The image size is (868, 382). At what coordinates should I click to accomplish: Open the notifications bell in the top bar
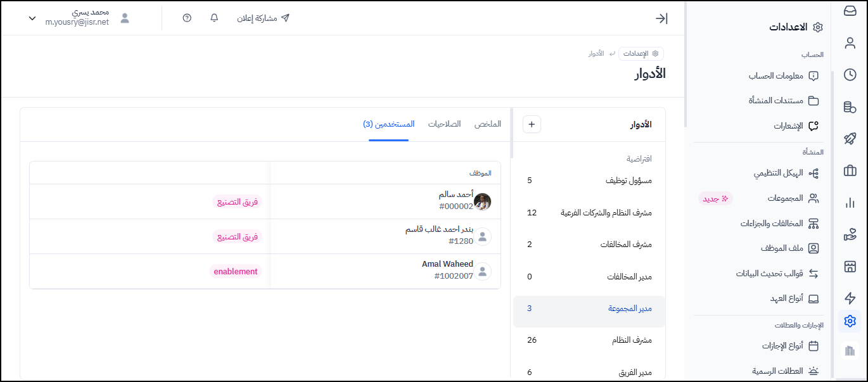(x=214, y=18)
